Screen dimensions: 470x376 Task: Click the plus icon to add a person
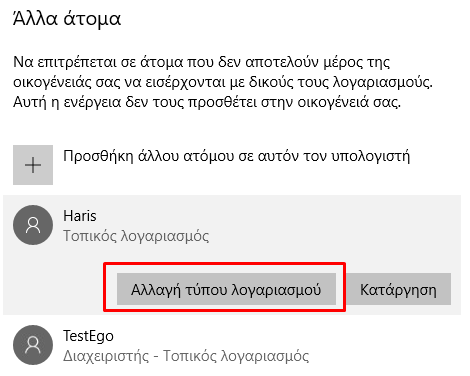(x=33, y=165)
